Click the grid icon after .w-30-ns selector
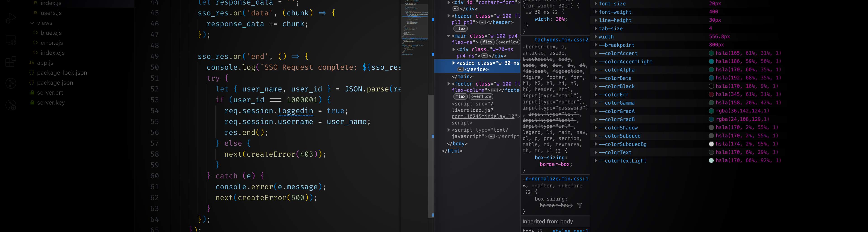Screen dimensions: 868x232 coord(555,12)
